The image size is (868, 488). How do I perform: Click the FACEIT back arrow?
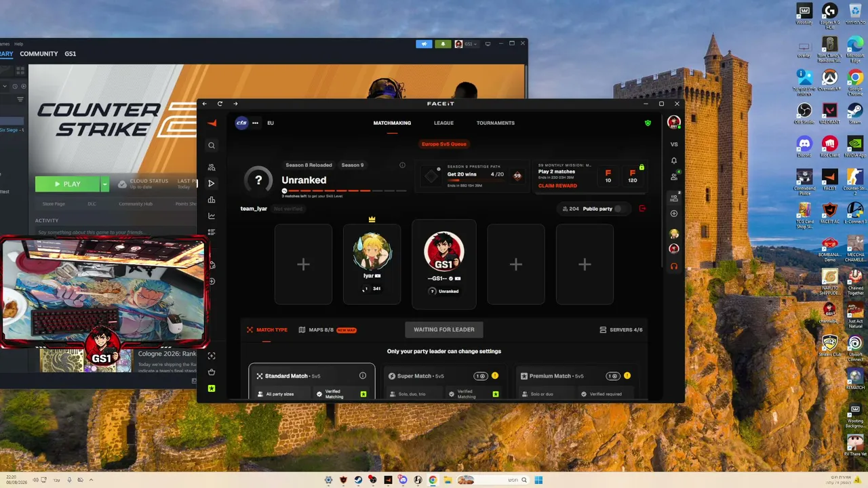pos(204,104)
